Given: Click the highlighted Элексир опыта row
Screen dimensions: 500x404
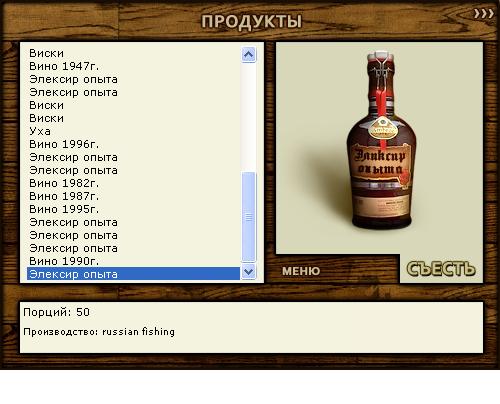Looking at the screenshot, I should click(x=133, y=274).
